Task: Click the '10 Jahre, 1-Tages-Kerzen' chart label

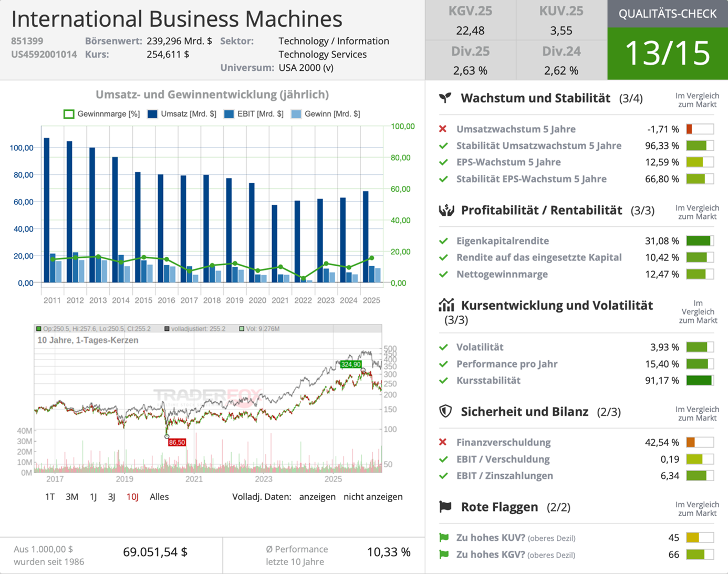Action: tap(88, 340)
